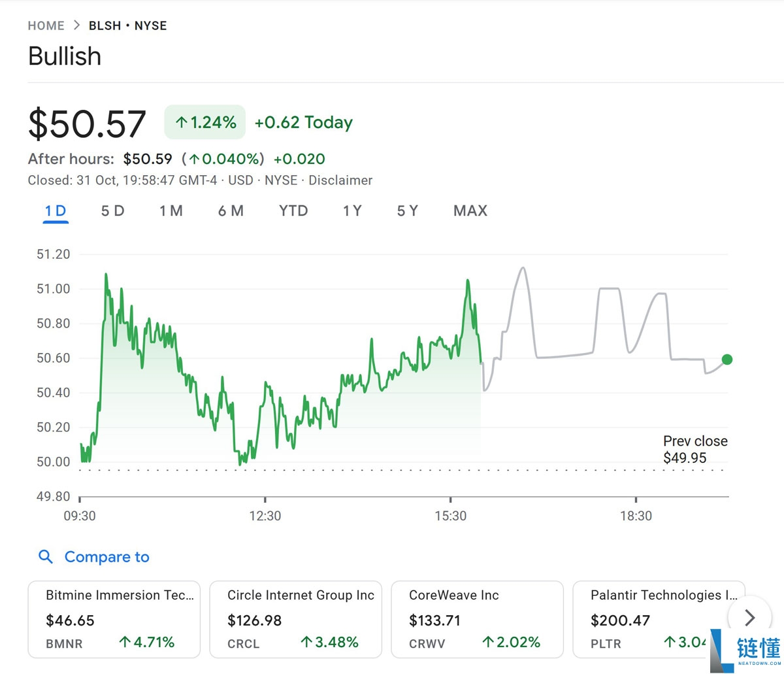Switch chart to 1 M range

click(x=171, y=211)
